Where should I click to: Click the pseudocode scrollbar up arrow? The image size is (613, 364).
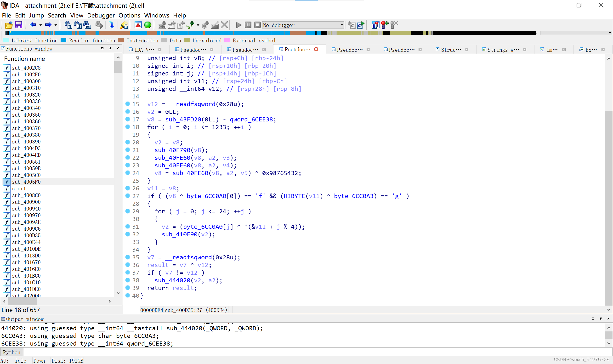click(x=609, y=59)
